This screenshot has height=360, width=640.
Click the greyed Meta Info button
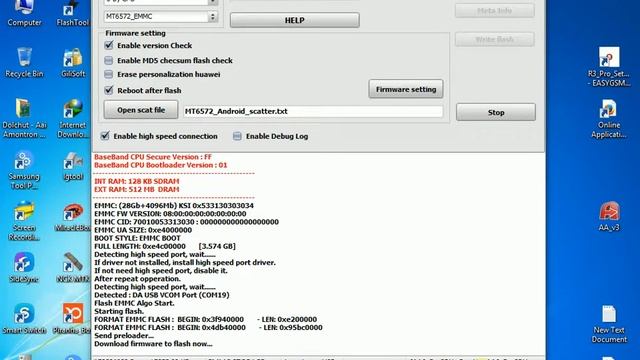click(495, 11)
